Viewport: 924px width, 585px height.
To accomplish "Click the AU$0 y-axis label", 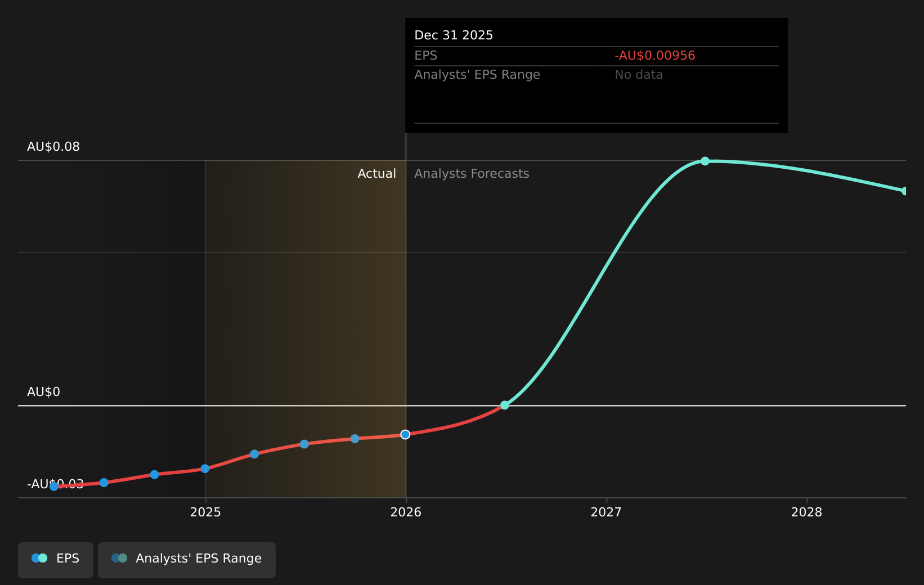I will [43, 392].
